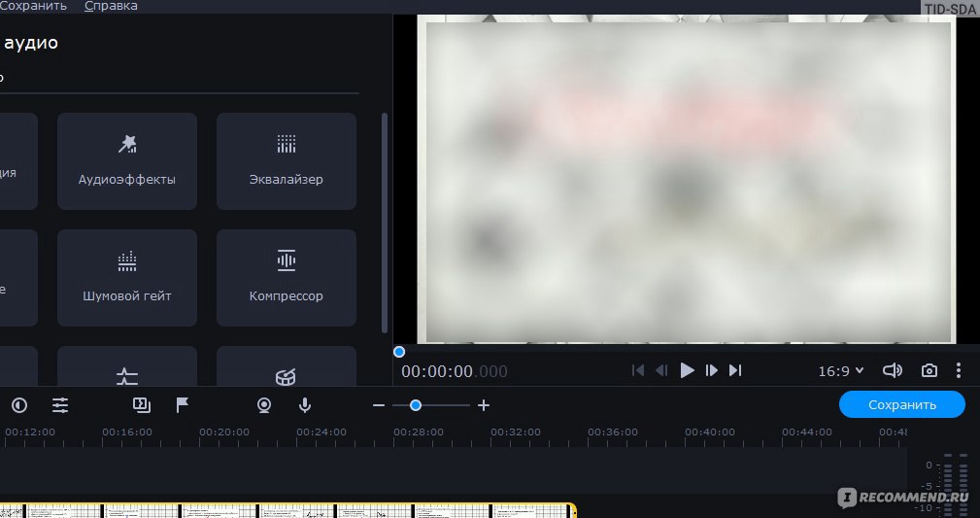Record video with the webcam icon
Image resolution: width=980 pixels, height=518 pixels.
(x=264, y=405)
